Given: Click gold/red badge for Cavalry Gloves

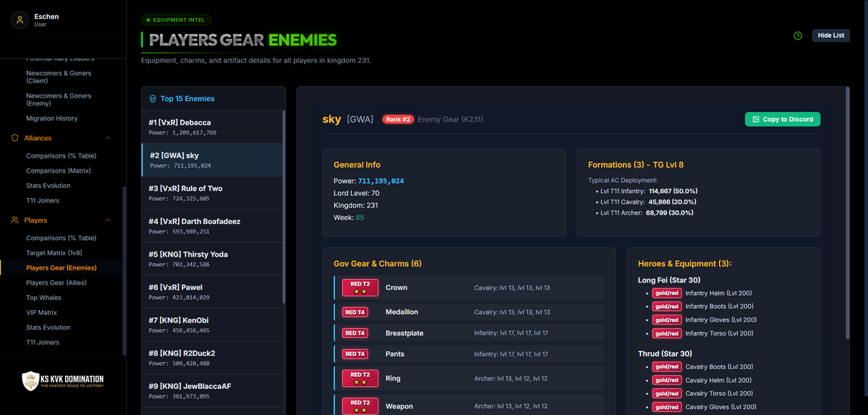Looking at the screenshot, I should tap(667, 407).
